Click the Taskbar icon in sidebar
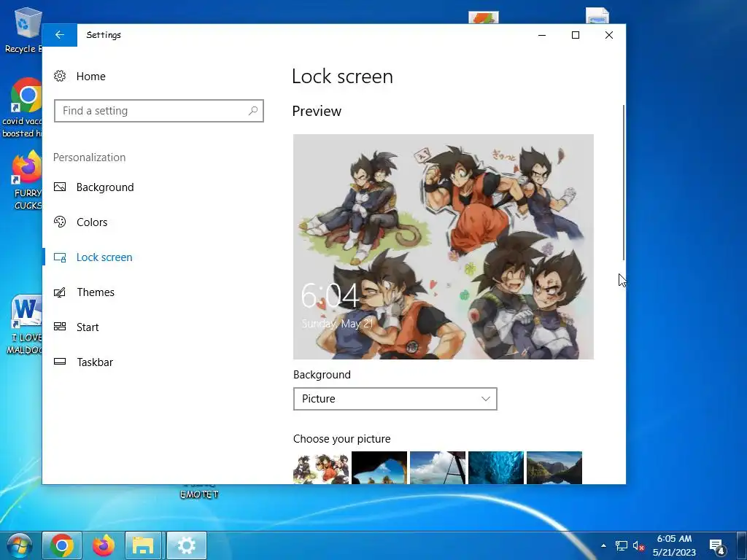Screen dimensions: 747x560 (60, 362)
